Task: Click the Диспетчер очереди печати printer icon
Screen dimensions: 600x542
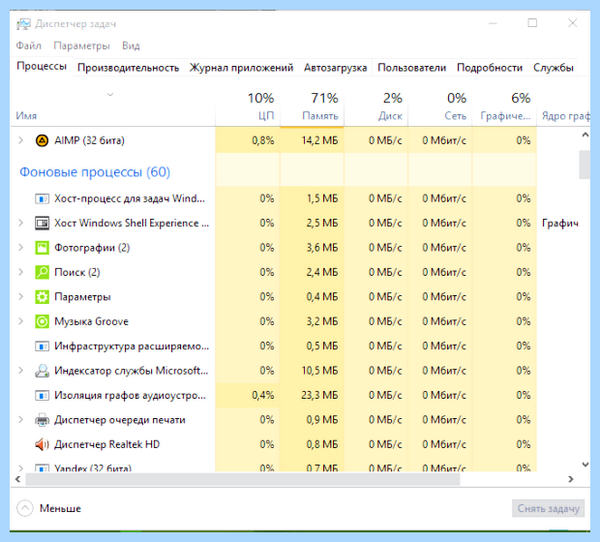Action: (x=42, y=420)
